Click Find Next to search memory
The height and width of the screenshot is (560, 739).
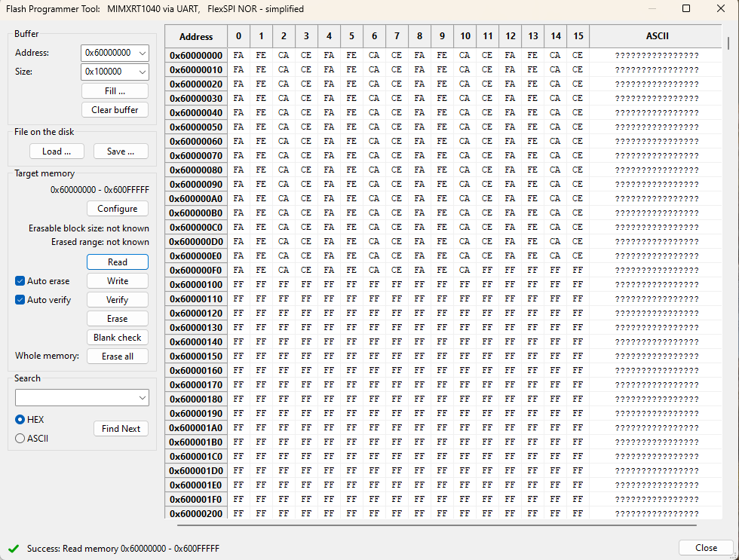(121, 428)
